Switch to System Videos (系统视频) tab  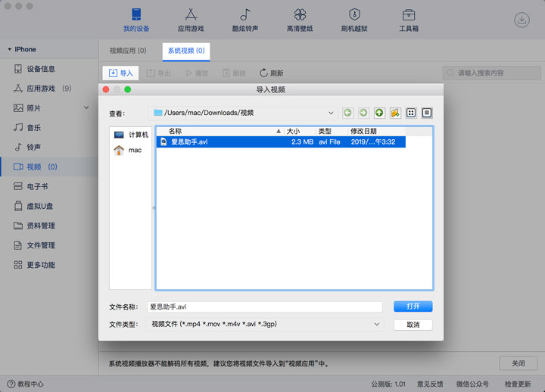coord(186,51)
